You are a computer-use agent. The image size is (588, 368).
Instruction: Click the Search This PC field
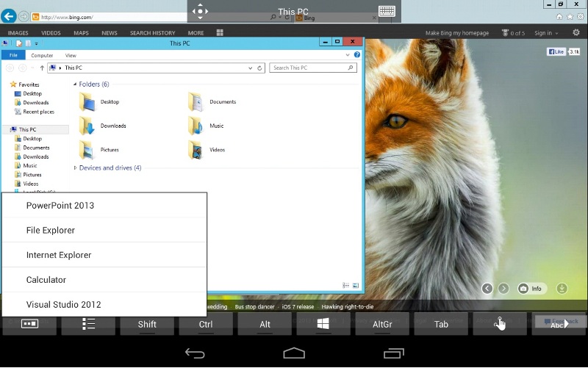(309, 68)
